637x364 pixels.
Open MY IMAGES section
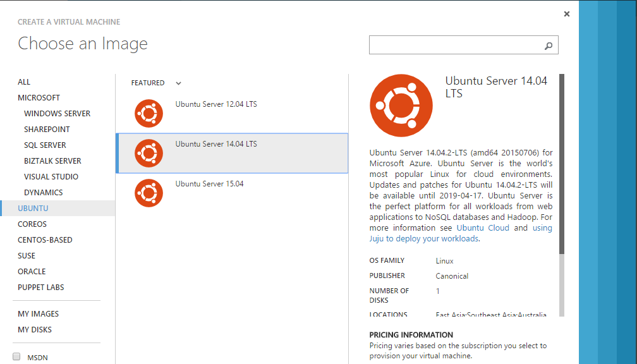point(38,314)
